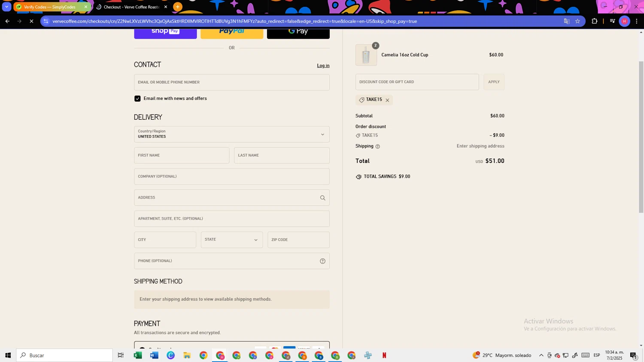This screenshot has height=362, width=644.
Task: Open Word from the taskbar
Action: pos(154,355)
